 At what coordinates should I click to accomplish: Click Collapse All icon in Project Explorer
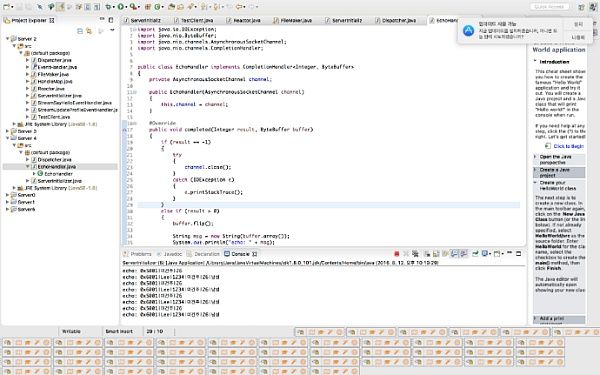(80, 31)
